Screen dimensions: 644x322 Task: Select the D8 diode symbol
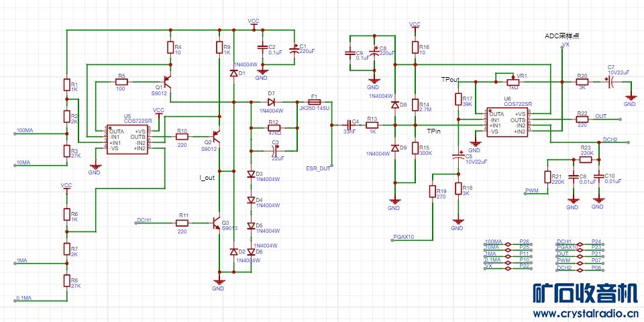pyautogui.click(x=394, y=105)
